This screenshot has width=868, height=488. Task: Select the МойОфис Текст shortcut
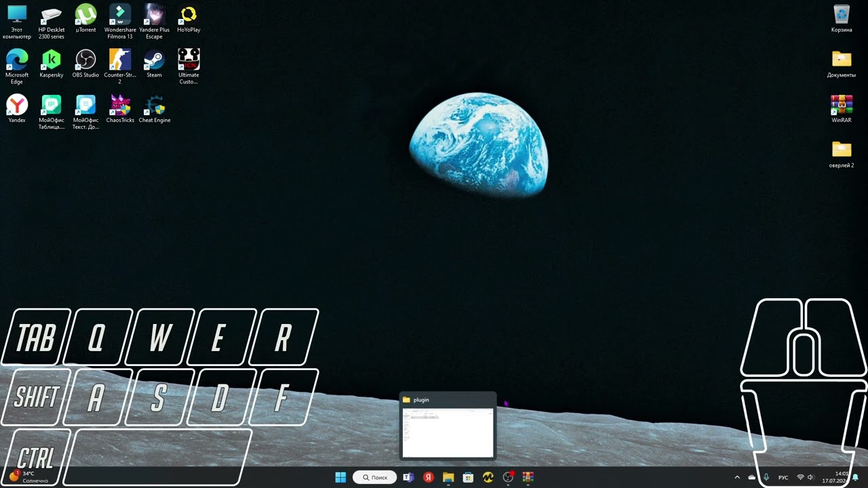85,113
